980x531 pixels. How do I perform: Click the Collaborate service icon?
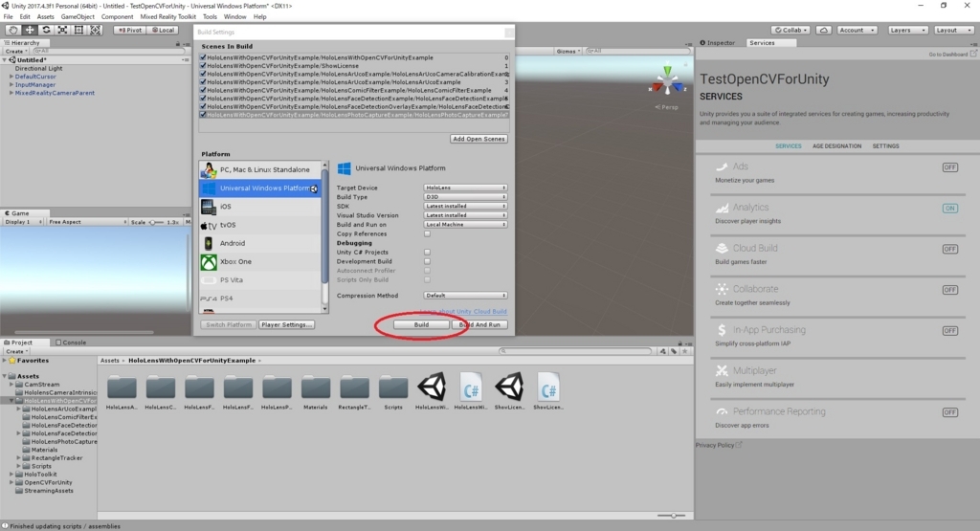click(722, 289)
